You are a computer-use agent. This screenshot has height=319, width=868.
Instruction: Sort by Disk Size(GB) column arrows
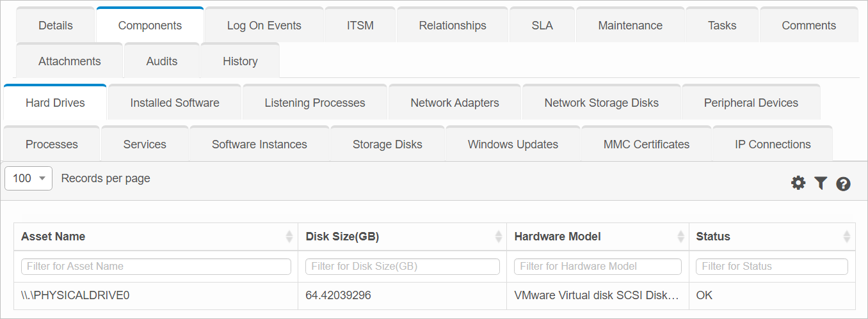(x=499, y=237)
